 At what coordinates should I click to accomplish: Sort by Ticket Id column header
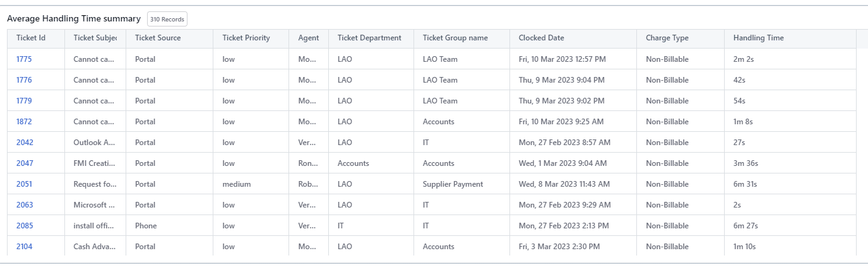[31, 38]
